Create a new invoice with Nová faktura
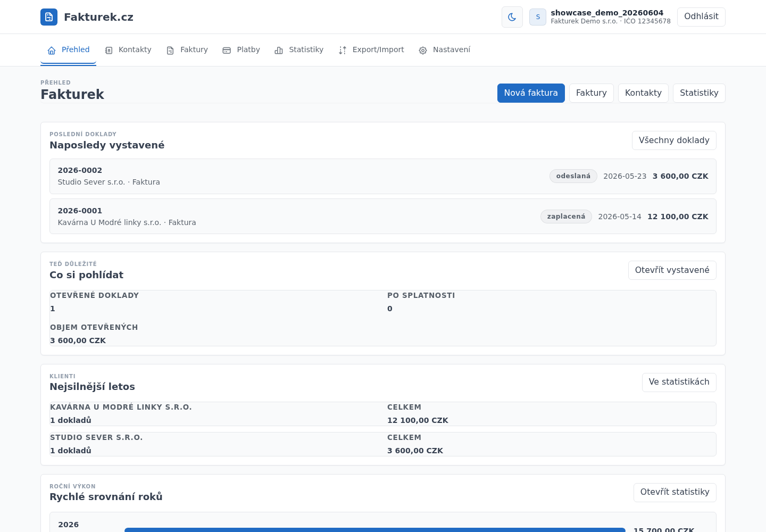Image resolution: width=766 pixels, height=532 pixels. pyautogui.click(x=531, y=93)
